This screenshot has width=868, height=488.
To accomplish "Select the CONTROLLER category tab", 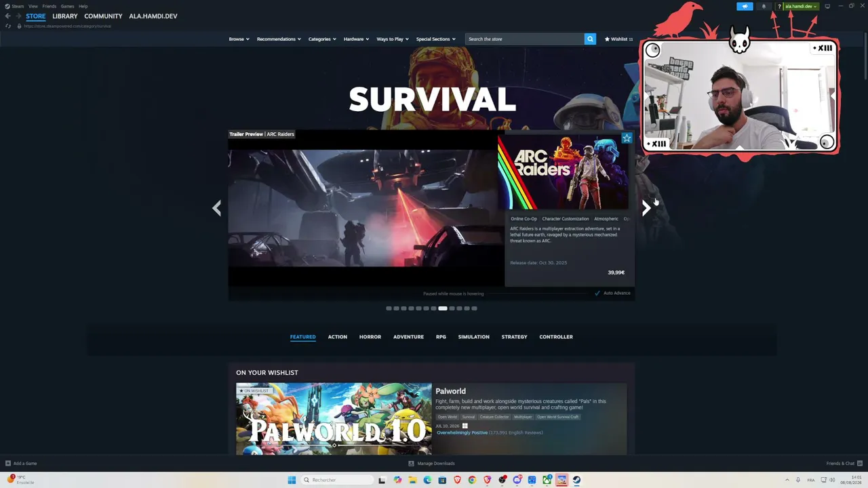I will pyautogui.click(x=556, y=337).
